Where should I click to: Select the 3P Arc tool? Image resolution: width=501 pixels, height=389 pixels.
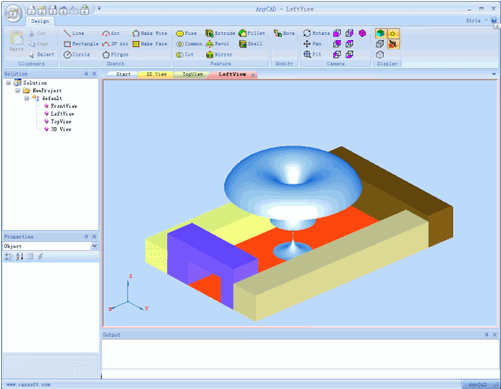(x=115, y=44)
